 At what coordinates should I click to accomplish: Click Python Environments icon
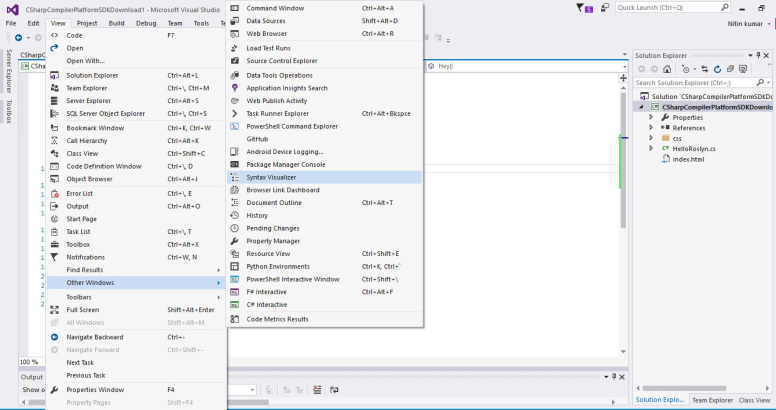point(235,266)
